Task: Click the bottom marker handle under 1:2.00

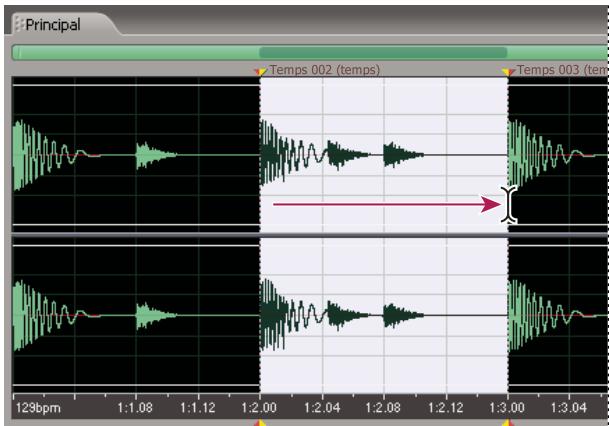Action: (x=260, y=423)
